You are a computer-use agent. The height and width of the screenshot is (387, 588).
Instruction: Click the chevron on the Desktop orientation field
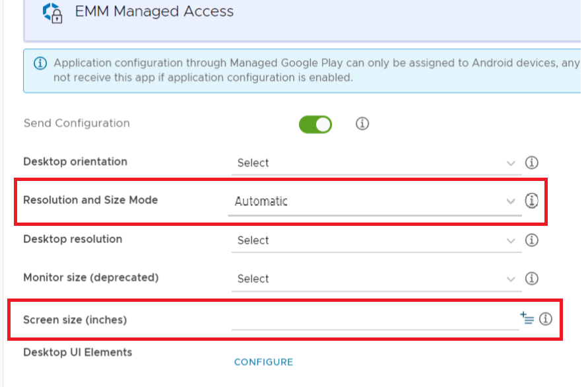(x=511, y=162)
